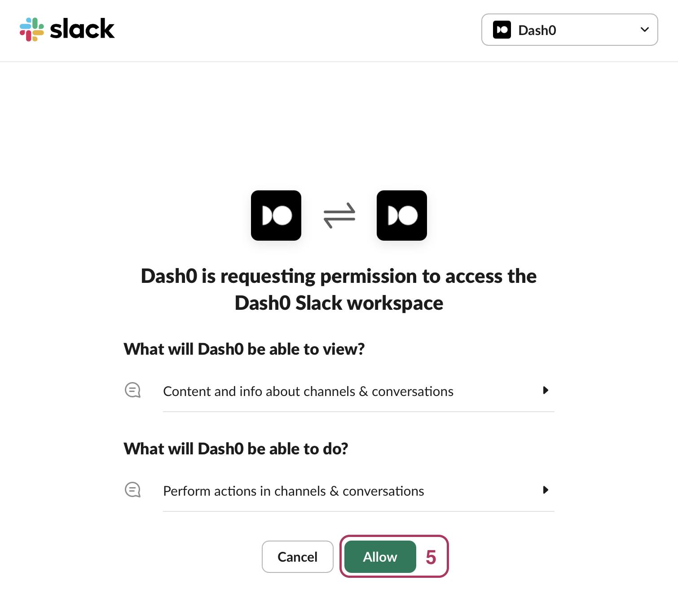Click the left Dash0 app logo
The image size is (678, 616).
coord(276,216)
